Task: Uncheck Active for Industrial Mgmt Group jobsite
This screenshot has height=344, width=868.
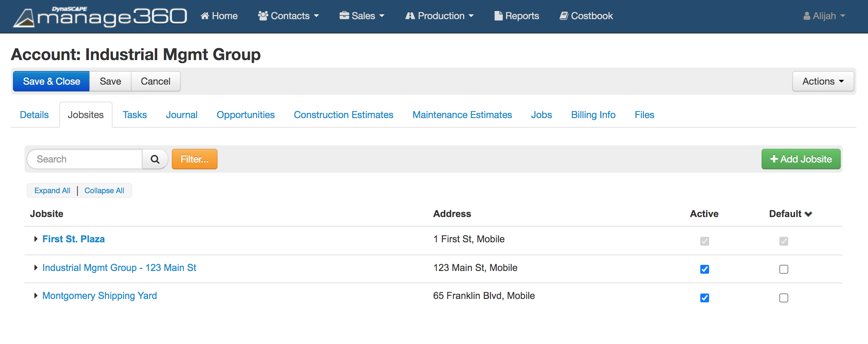Action: click(x=704, y=269)
